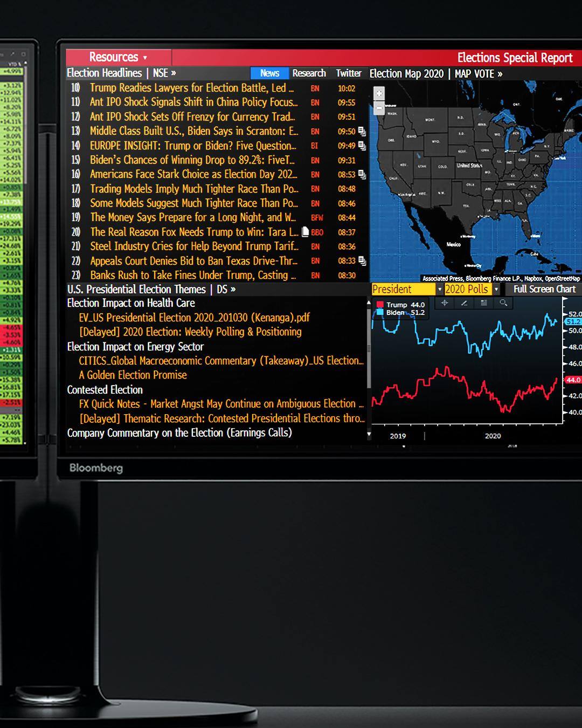The width and height of the screenshot is (582, 728).
Task: Click the Elections Special Report title
Action: tap(515, 58)
